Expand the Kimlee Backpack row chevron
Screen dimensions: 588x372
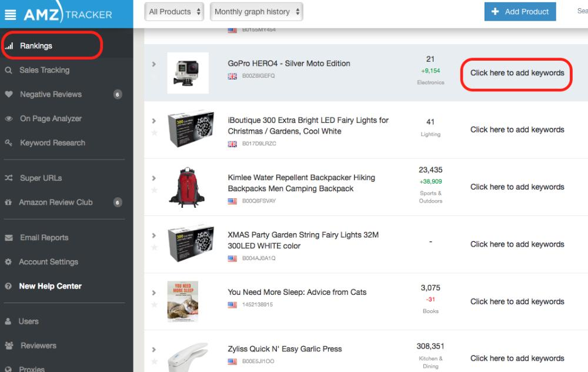(x=153, y=178)
